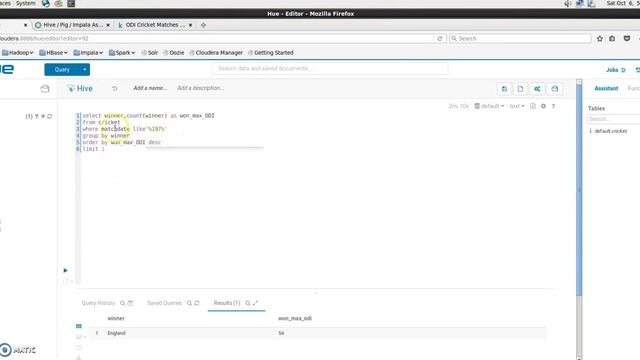Select the 54 result cell

coord(281,333)
